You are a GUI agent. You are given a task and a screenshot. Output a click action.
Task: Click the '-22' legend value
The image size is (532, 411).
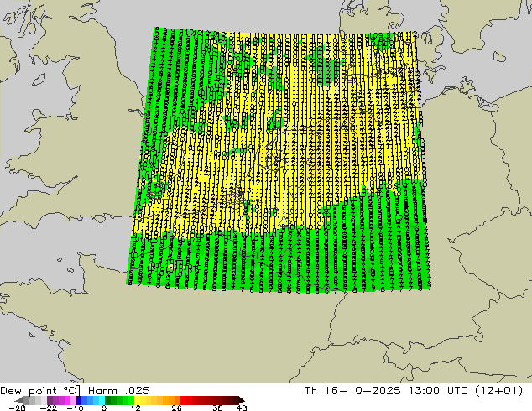click(x=49, y=408)
